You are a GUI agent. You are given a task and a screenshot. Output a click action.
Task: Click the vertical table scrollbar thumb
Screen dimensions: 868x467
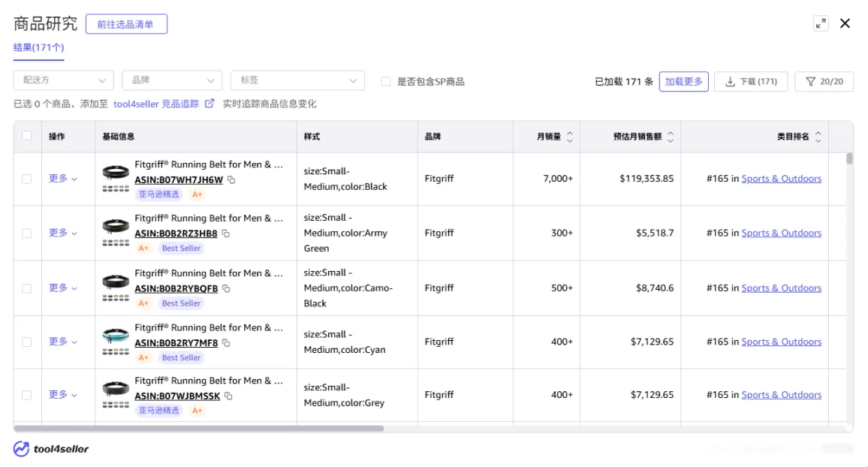tap(849, 159)
